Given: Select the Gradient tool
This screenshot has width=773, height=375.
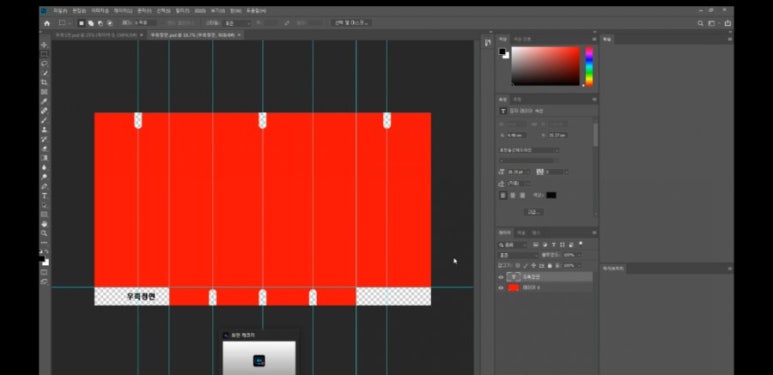Looking at the screenshot, I should tap(44, 158).
